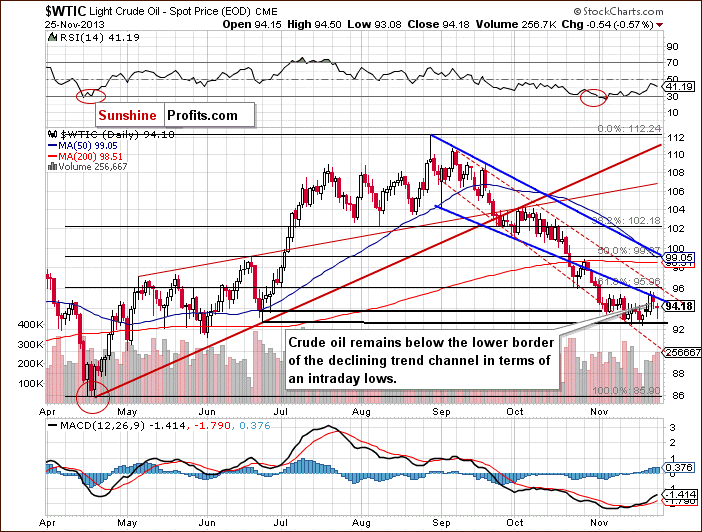Click the $WTIC (Daily) 94.18 legend entry
The width and height of the screenshot is (702, 532).
[117, 134]
